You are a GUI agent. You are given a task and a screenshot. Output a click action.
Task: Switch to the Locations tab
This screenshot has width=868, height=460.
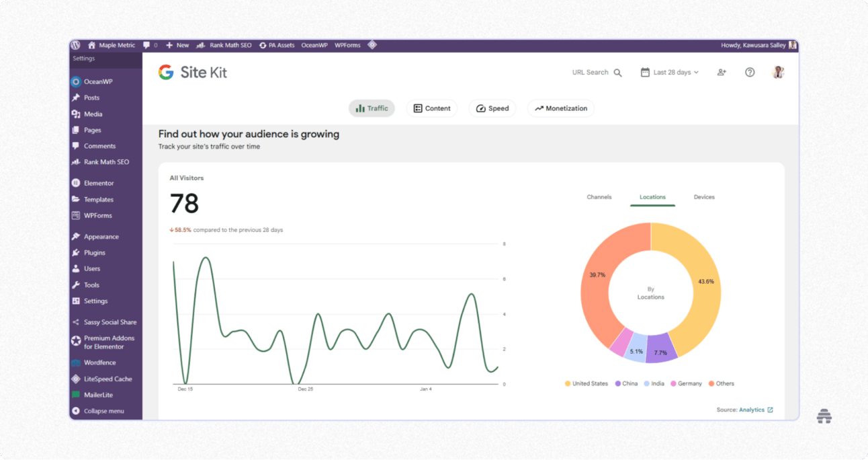[652, 197]
